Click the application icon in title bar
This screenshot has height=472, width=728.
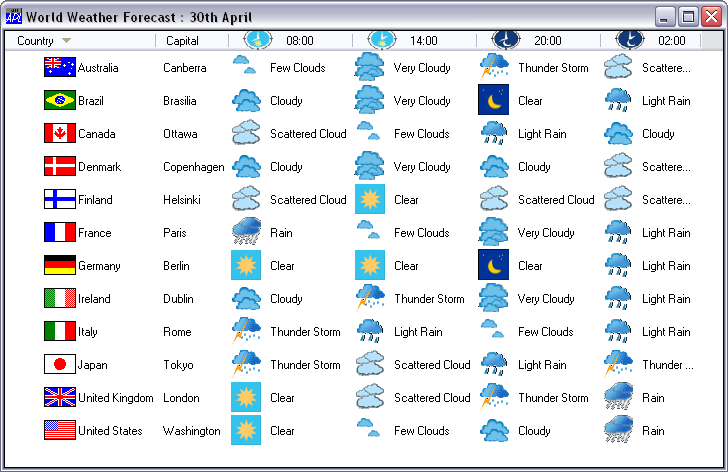pos(13,16)
